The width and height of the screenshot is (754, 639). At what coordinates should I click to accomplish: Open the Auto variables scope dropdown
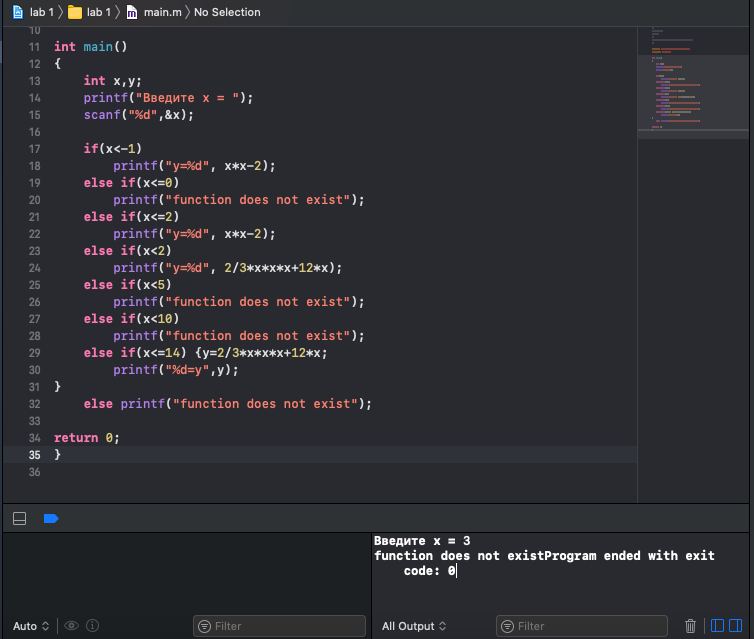click(x=31, y=626)
